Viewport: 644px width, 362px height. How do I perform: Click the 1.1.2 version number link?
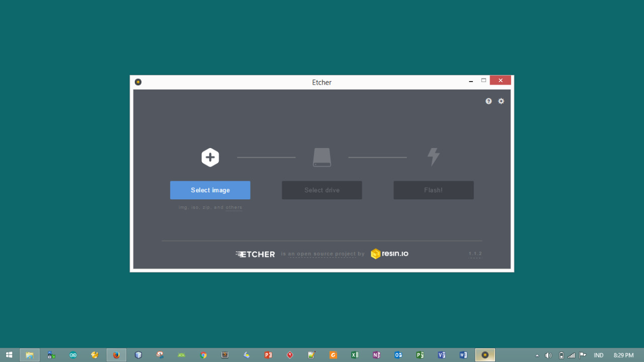[x=475, y=254]
